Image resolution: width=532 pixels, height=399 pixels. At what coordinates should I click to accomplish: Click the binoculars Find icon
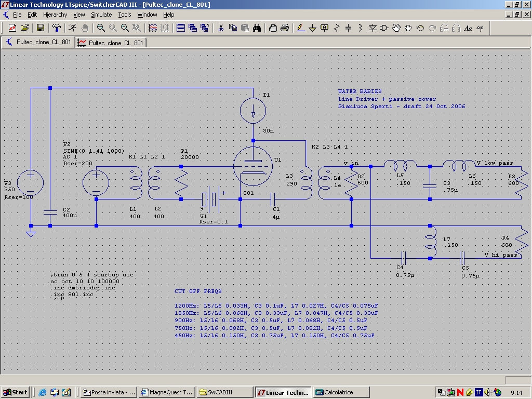pyautogui.click(x=257, y=28)
